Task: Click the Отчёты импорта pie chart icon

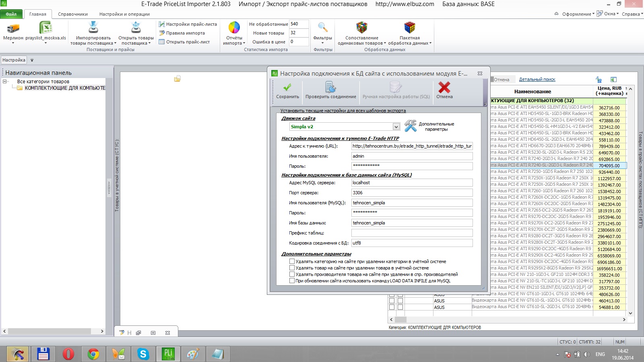Action: pyautogui.click(x=234, y=28)
